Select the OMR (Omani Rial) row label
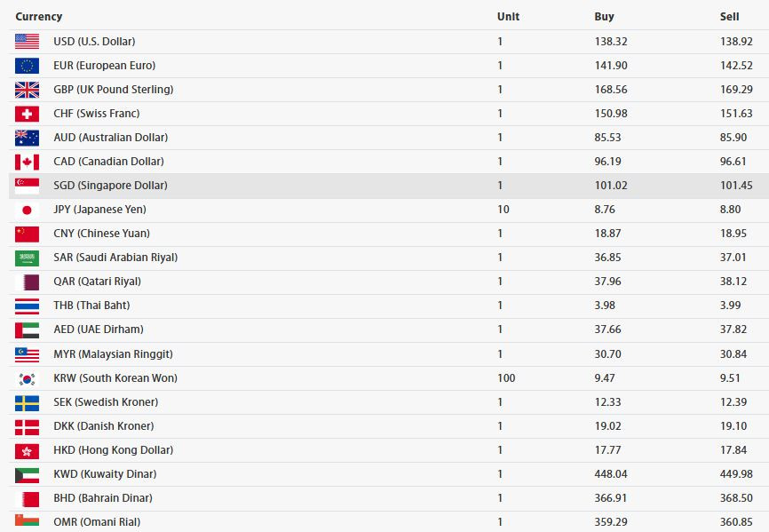 (97, 521)
